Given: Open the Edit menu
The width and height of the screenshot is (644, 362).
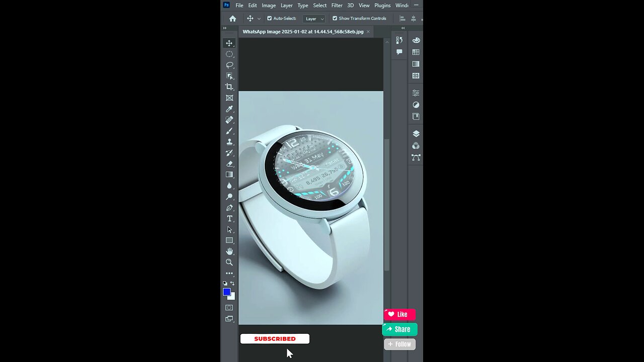Looking at the screenshot, I should point(253,6).
